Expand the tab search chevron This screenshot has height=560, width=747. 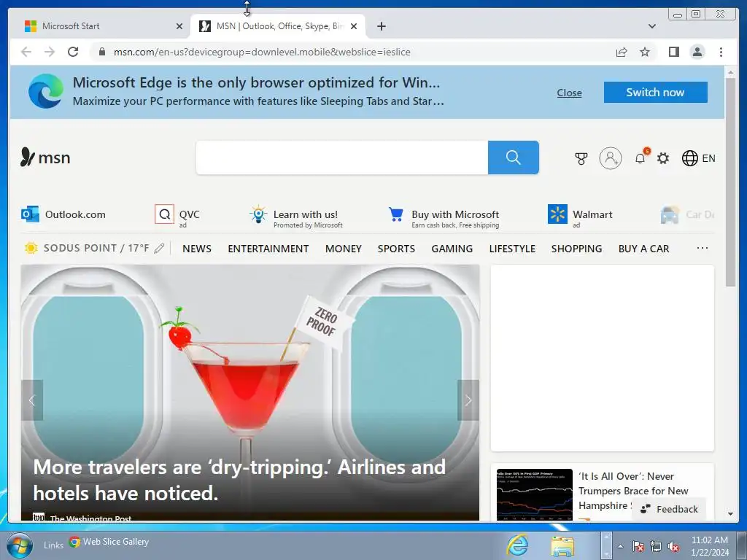651,26
